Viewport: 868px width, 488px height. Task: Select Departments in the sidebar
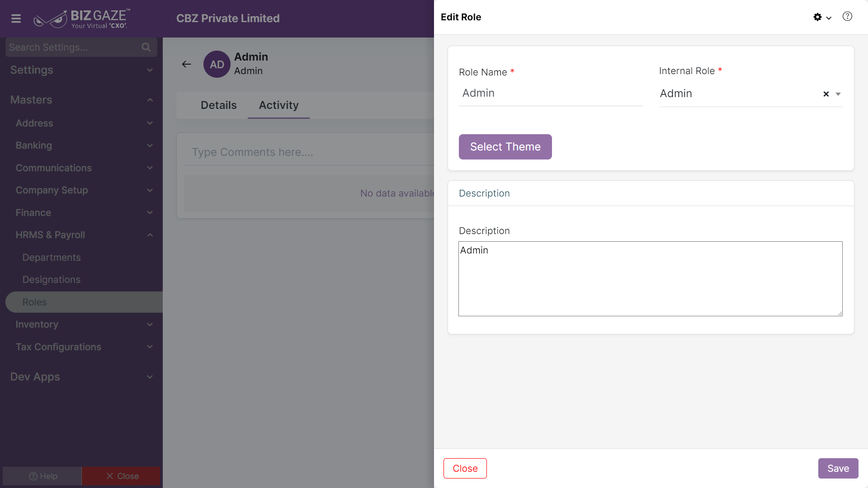pos(52,258)
